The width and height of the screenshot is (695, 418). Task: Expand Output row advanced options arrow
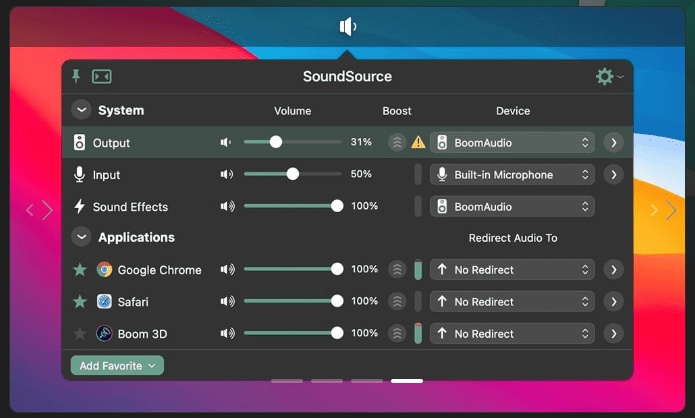pyautogui.click(x=614, y=143)
